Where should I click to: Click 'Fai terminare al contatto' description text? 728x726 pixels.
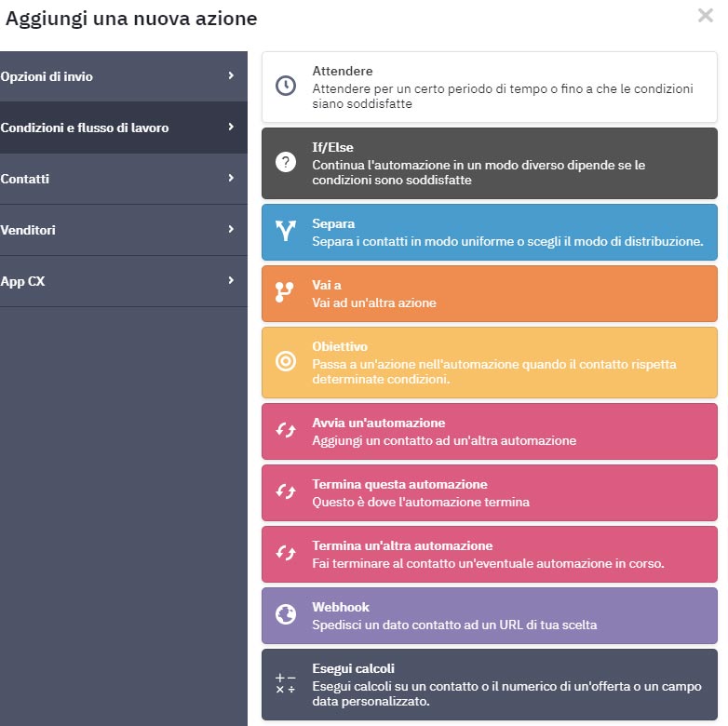click(488, 563)
